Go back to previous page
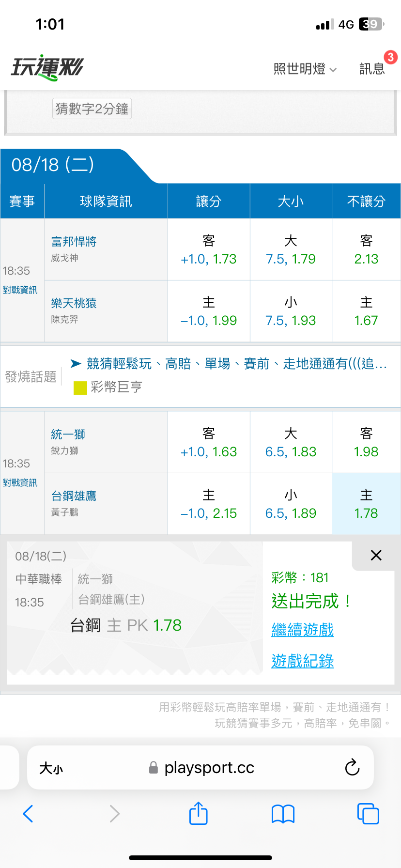 [28, 814]
